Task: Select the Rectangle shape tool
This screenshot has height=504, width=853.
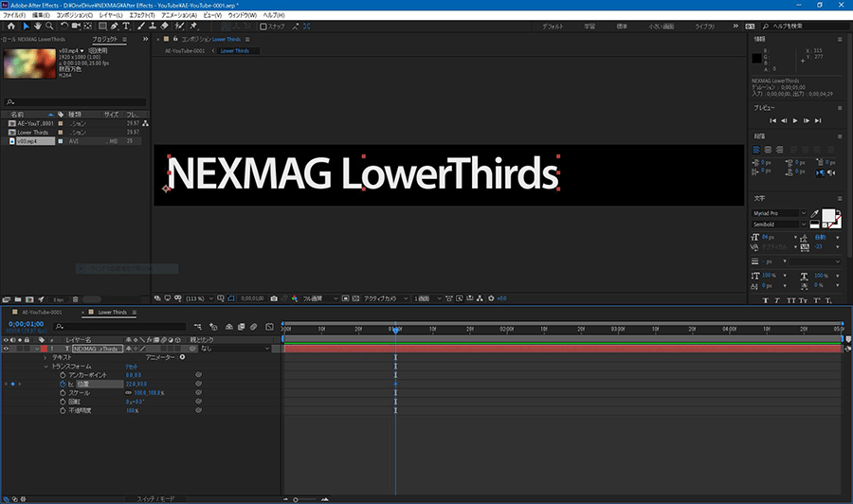Action: 102,26
